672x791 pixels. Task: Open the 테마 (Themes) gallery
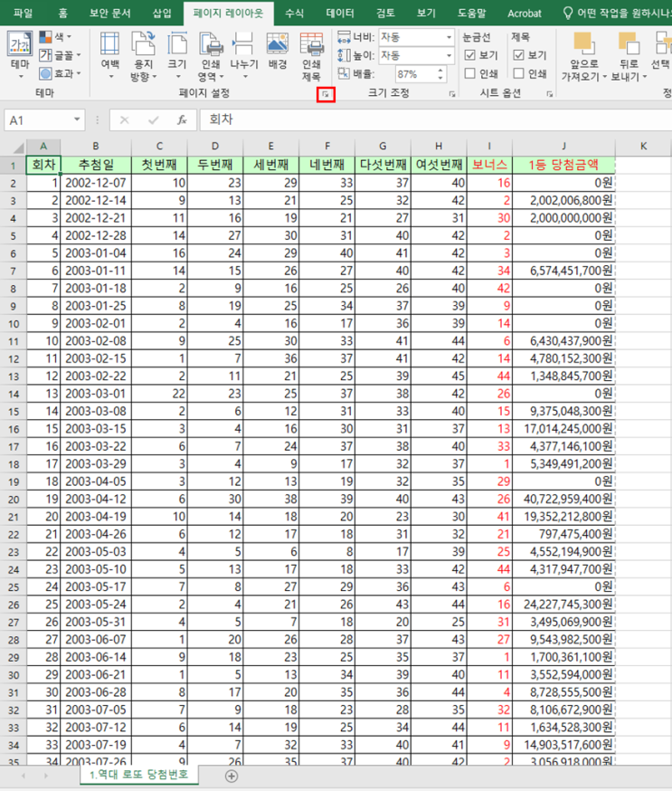20,55
